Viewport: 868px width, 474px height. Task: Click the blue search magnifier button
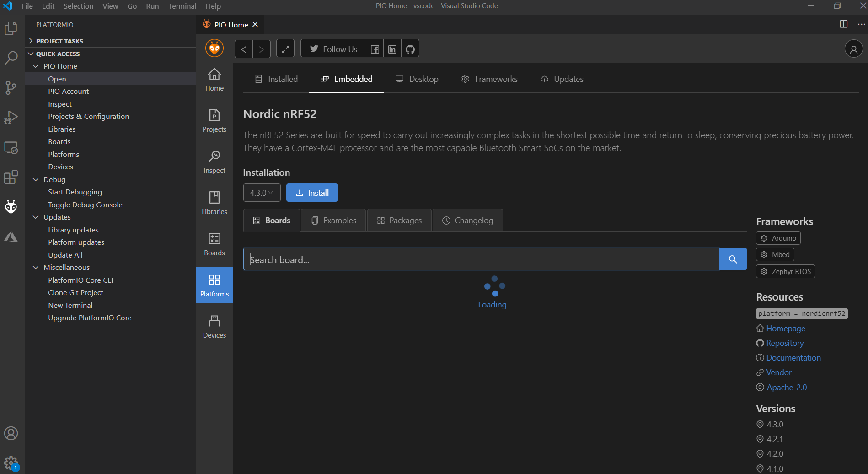(x=733, y=259)
